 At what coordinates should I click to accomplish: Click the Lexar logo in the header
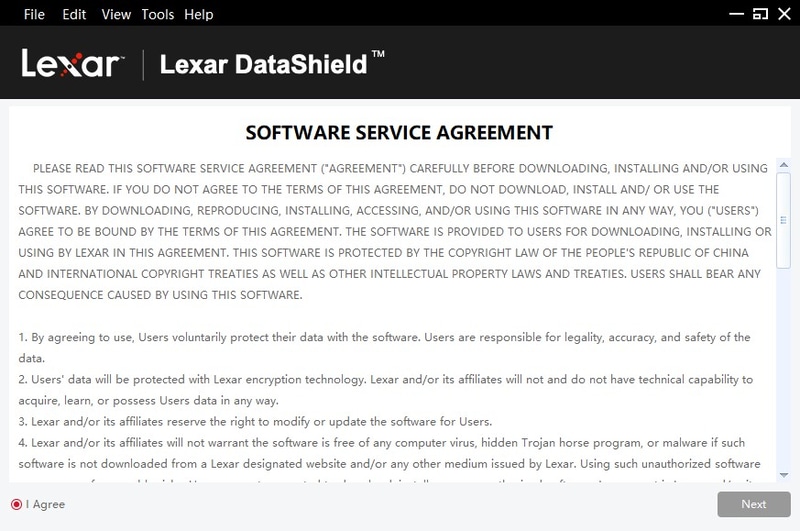70,65
